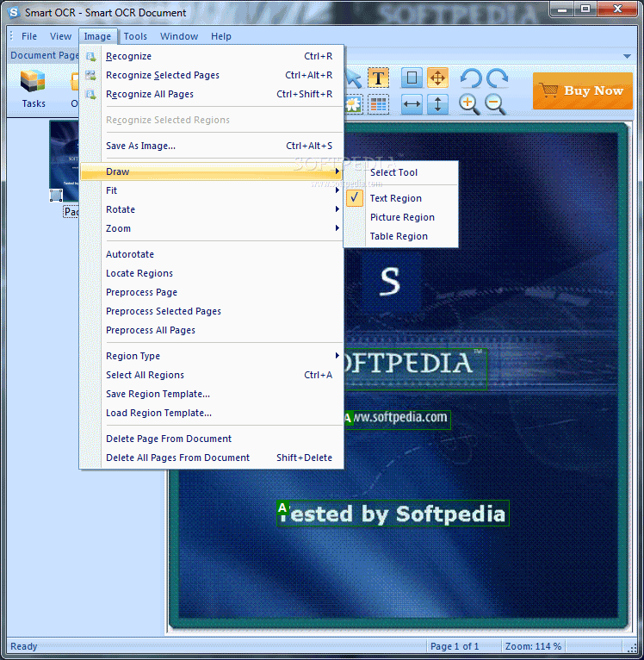Click Page 1 of 1 in status bar

tap(455, 646)
